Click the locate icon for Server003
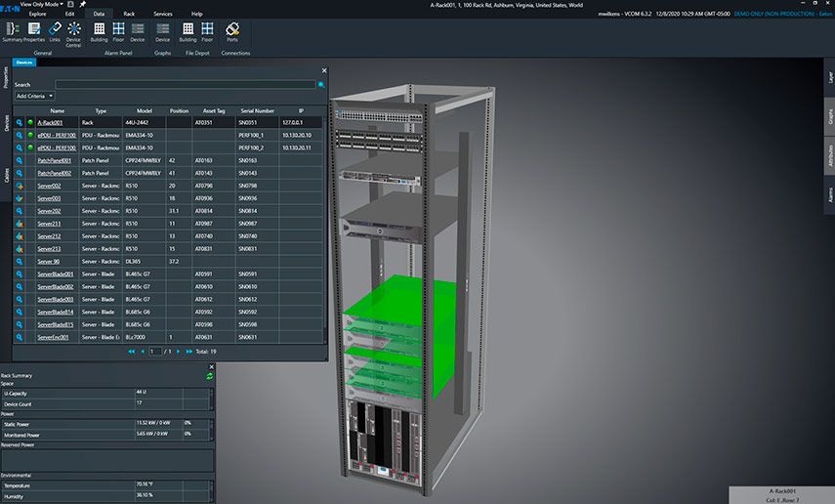This screenshot has height=504, width=835. 20,198
